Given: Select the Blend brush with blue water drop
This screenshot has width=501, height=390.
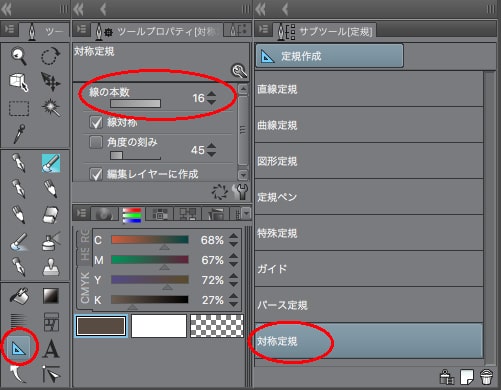Looking at the screenshot, I should point(19,242).
